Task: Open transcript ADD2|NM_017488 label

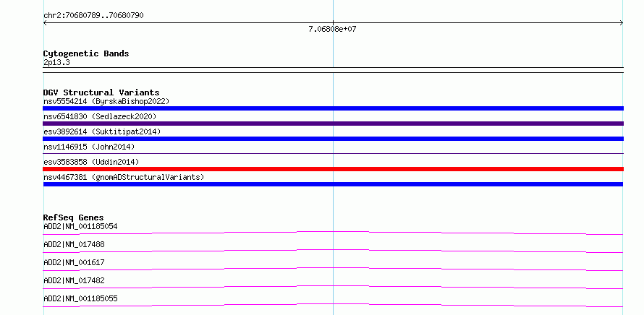Action: (74, 244)
